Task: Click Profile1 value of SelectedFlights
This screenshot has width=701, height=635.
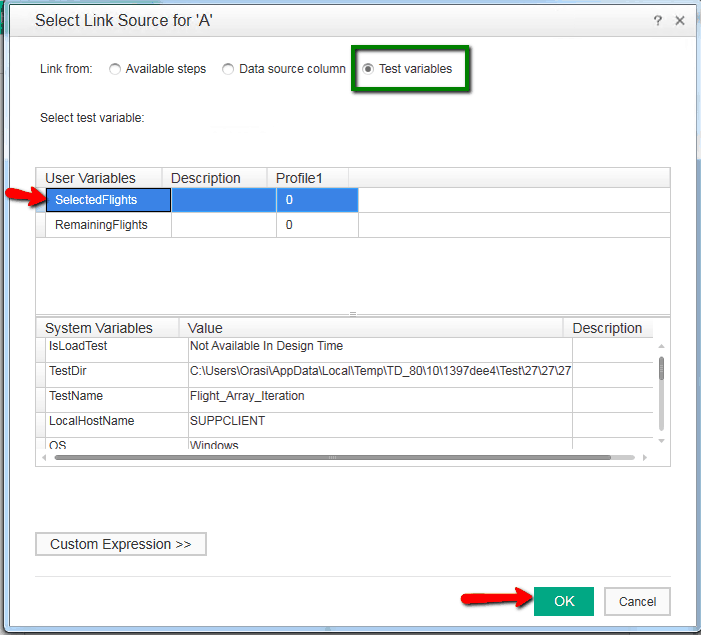Action: (317, 200)
